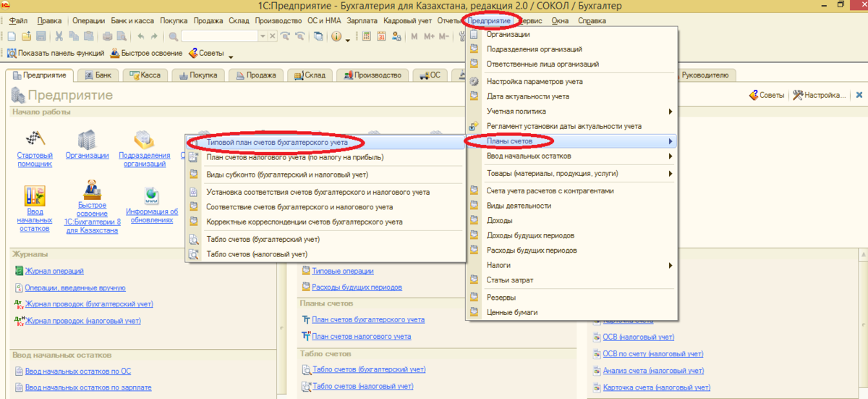Click the New document toolbar icon

pos(12,36)
